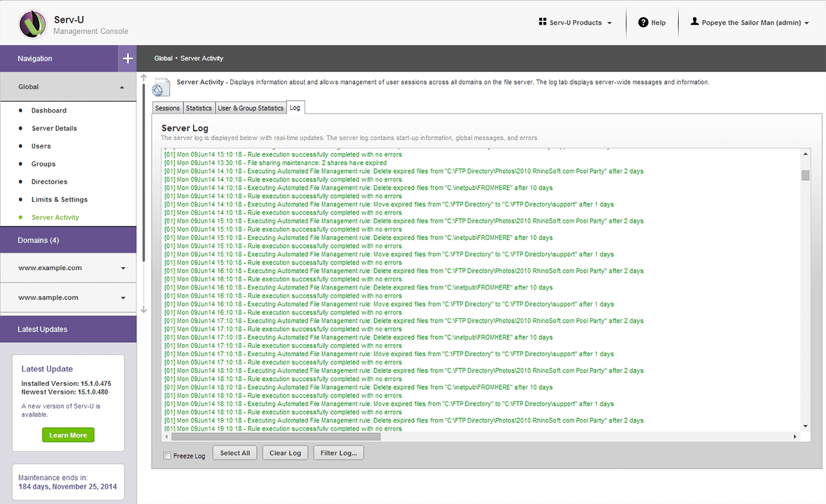Click the green Learn More button
Image resolution: width=826 pixels, height=504 pixels.
pos(68,435)
